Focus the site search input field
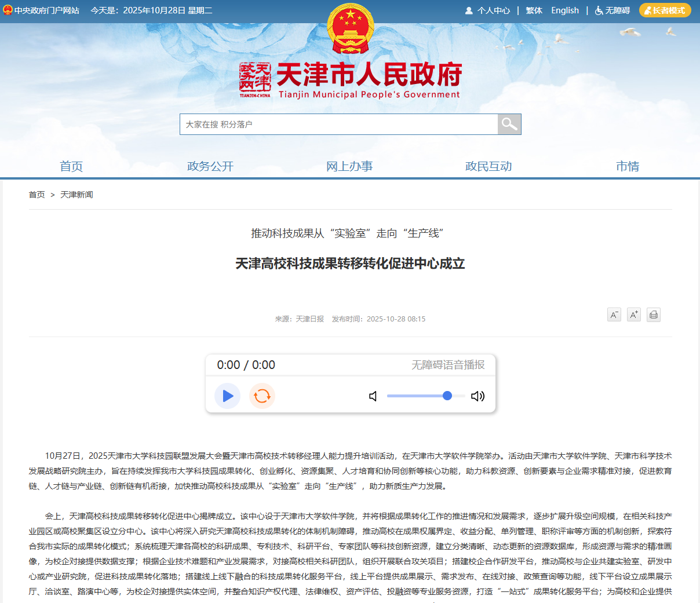 [x=338, y=124]
